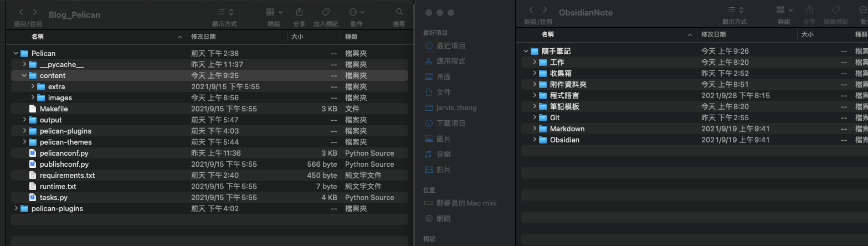Open Group menu in Blog_Pelican toolbar

(274, 12)
